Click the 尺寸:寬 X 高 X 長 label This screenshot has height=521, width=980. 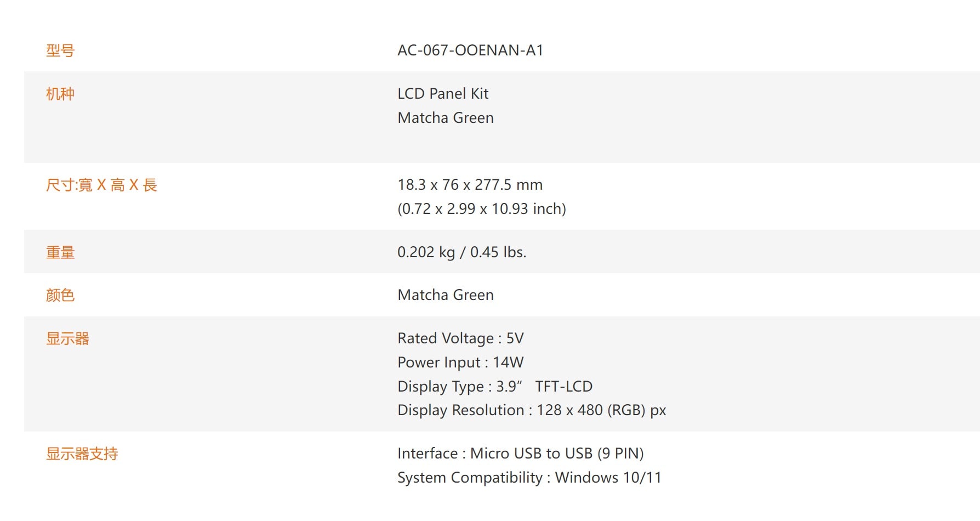click(x=101, y=185)
